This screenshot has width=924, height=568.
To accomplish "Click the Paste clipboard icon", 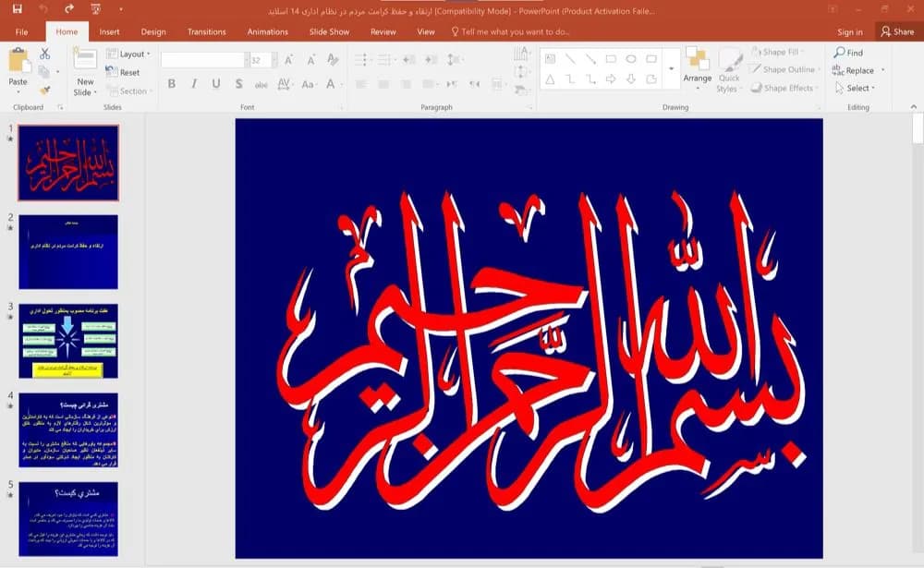I will pos(18,61).
